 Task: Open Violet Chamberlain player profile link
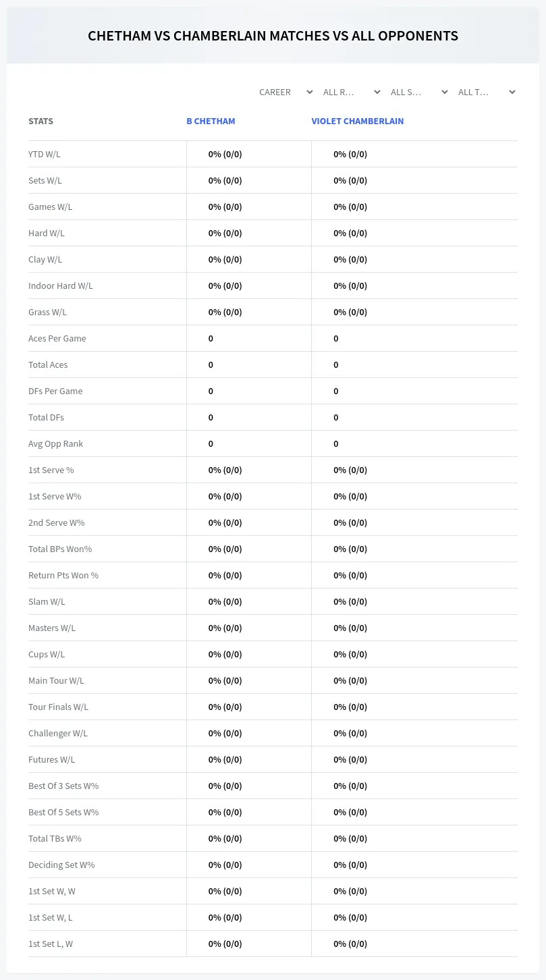tap(357, 121)
